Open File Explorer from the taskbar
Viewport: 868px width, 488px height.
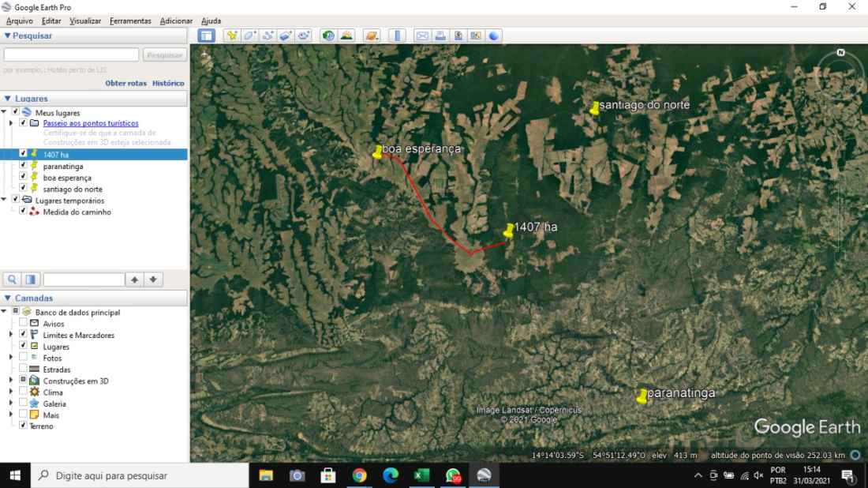click(266, 475)
